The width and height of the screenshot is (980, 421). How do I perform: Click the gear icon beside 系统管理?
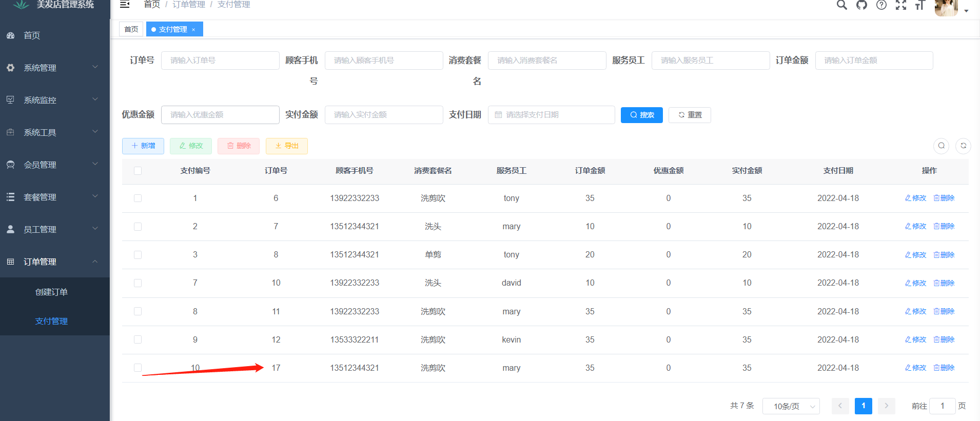(10, 68)
